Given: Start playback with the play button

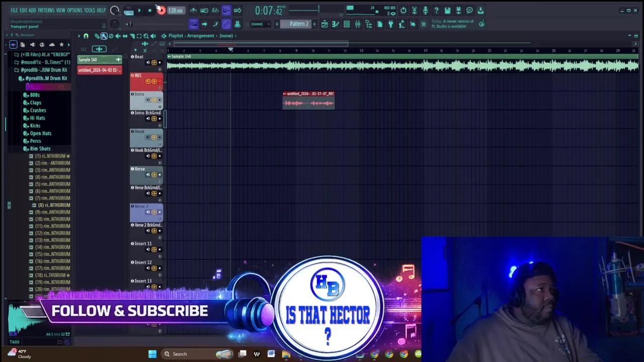Looking at the screenshot, I should [x=139, y=10].
